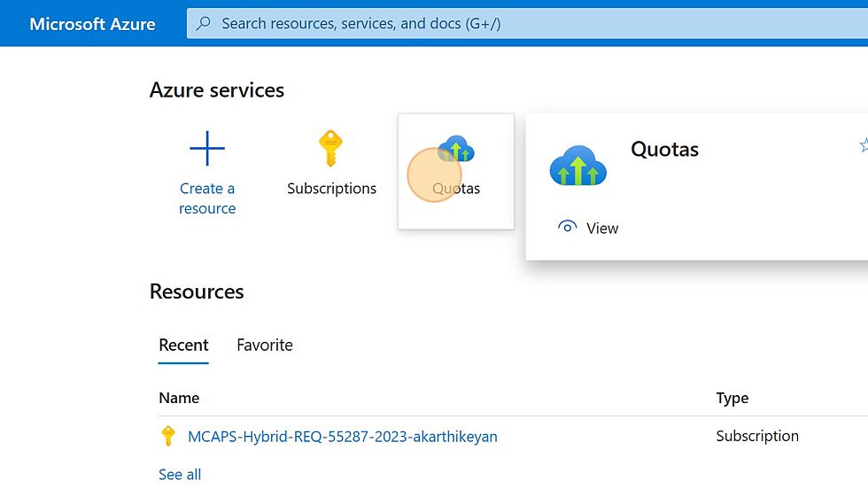Sort by the Type column header

point(732,398)
